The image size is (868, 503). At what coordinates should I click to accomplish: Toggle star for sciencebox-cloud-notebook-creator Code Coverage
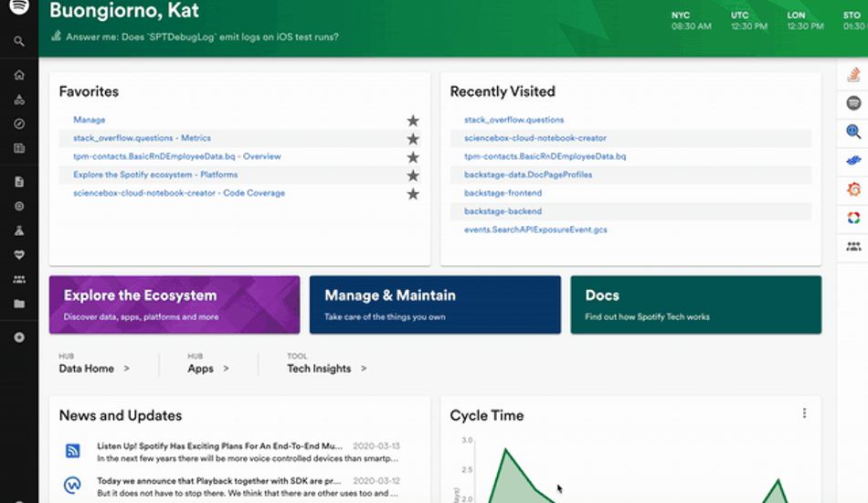413,193
